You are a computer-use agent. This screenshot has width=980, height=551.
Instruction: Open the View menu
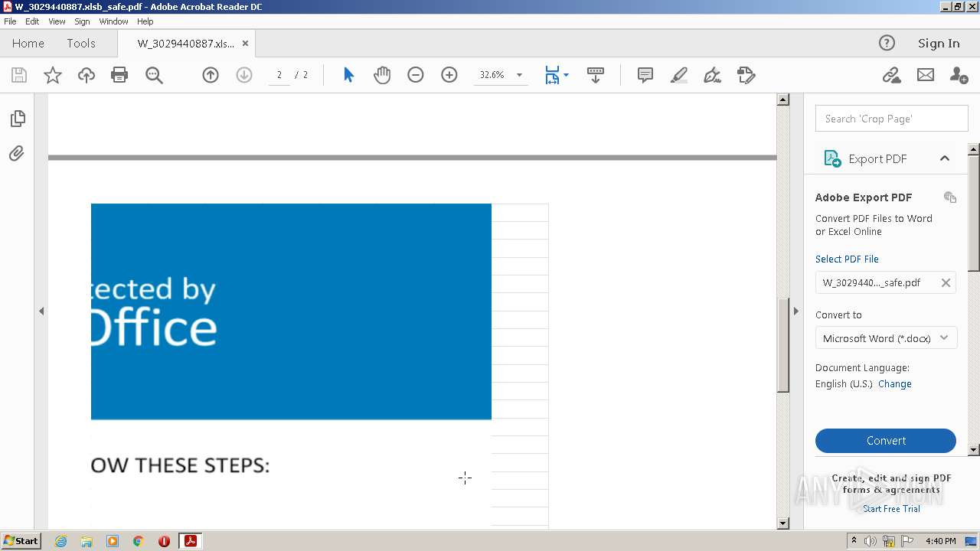pyautogui.click(x=57, y=21)
